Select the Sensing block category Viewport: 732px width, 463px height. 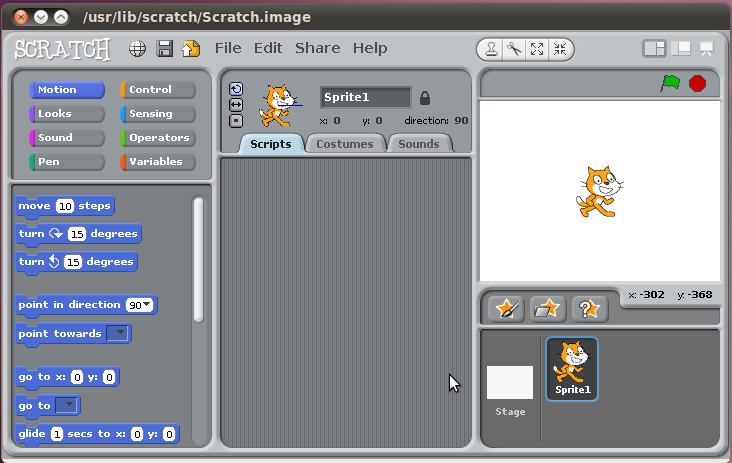pos(158,113)
